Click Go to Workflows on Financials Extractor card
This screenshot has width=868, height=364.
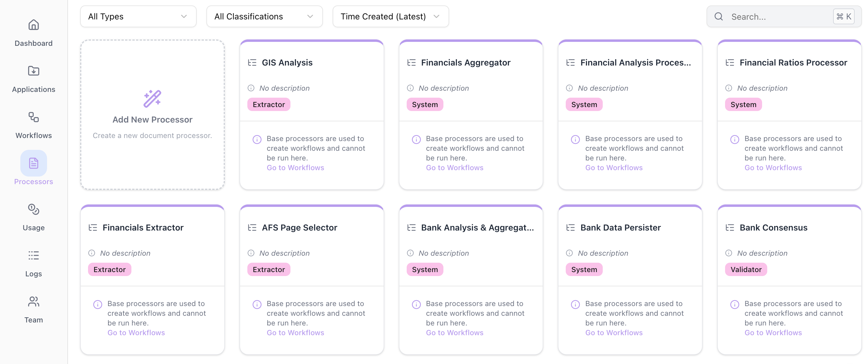[x=136, y=332]
